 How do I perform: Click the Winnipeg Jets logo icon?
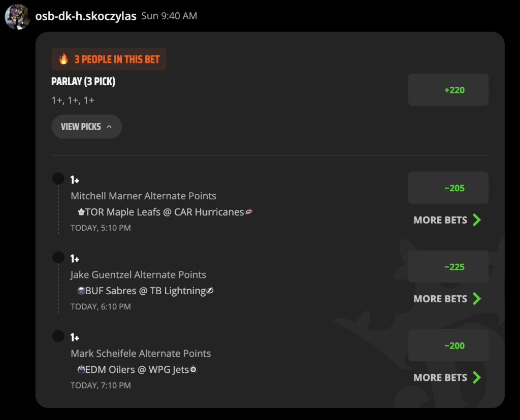click(193, 369)
